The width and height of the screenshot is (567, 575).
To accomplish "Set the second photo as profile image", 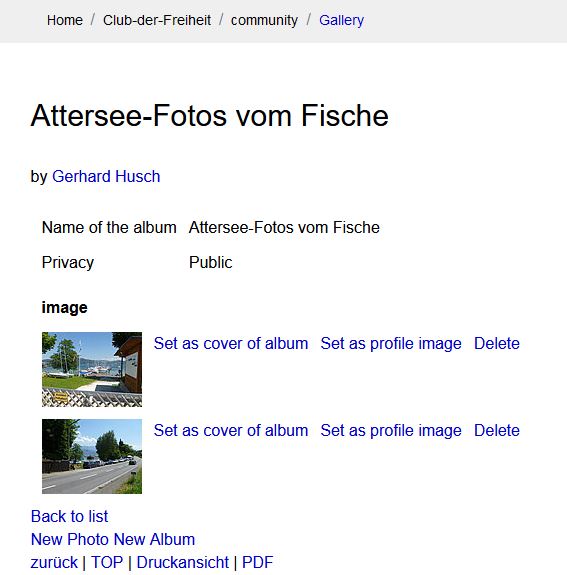I will click(391, 431).
